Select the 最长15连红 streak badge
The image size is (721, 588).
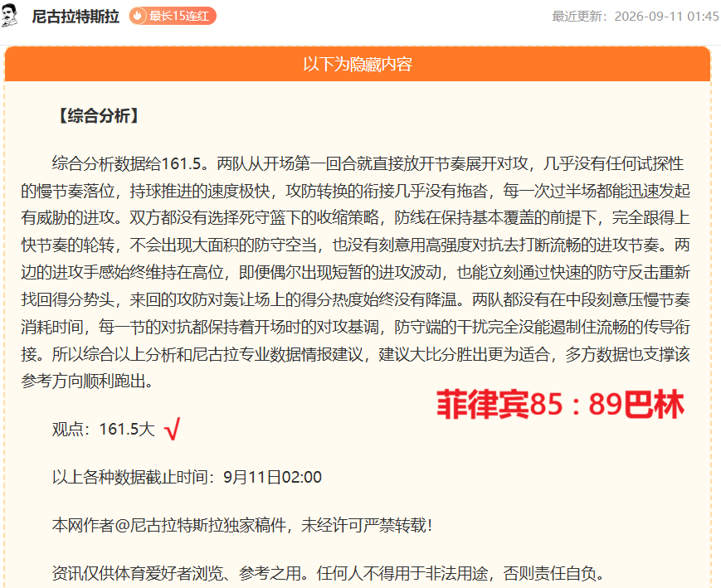(x=173, y=16)
